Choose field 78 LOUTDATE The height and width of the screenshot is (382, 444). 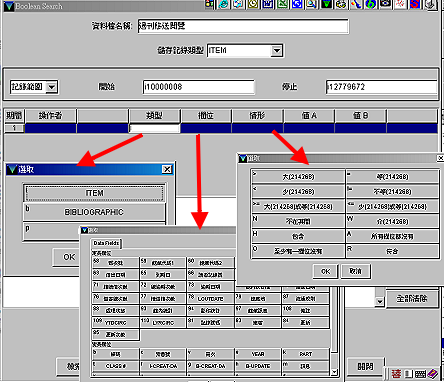point(210,298)
